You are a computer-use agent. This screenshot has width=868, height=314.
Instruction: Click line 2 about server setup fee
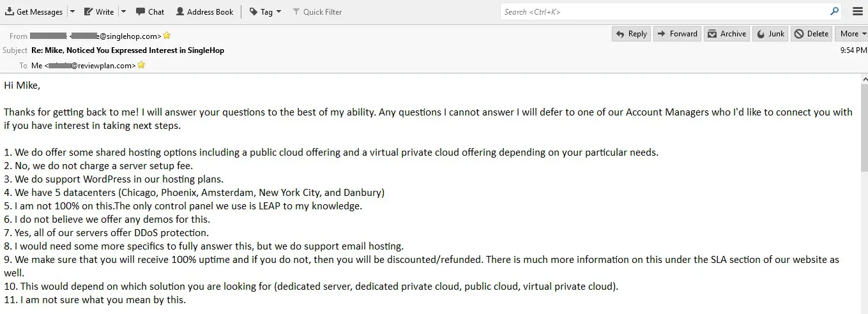pos(98,166)
